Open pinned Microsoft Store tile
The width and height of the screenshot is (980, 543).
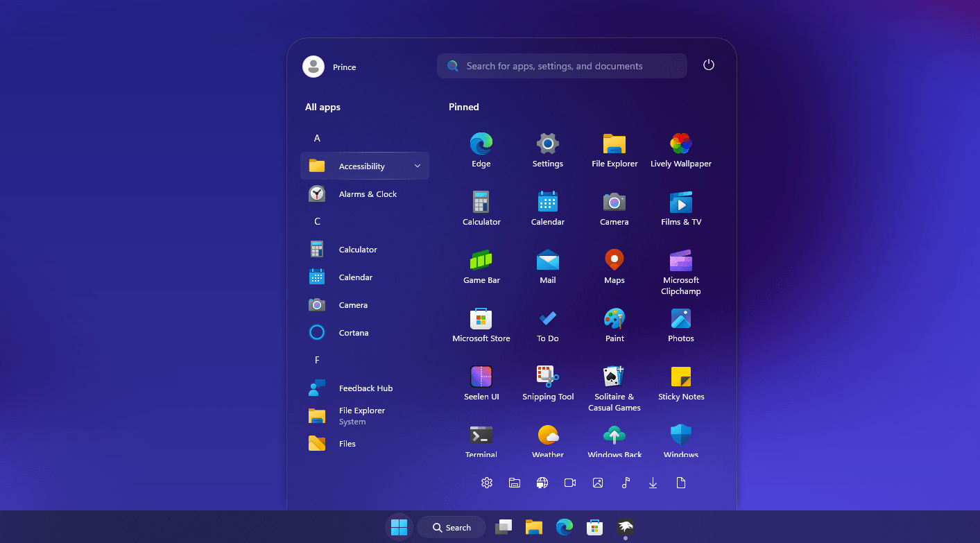481,325
